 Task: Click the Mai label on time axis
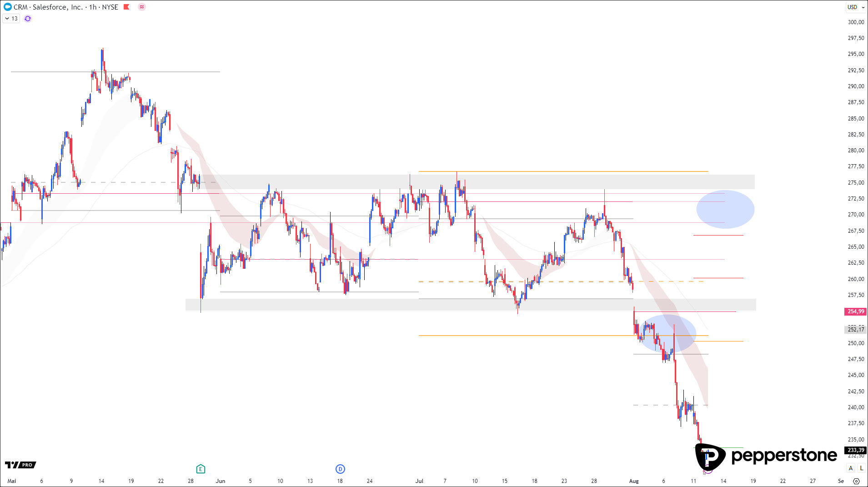(x=12, y=481)
